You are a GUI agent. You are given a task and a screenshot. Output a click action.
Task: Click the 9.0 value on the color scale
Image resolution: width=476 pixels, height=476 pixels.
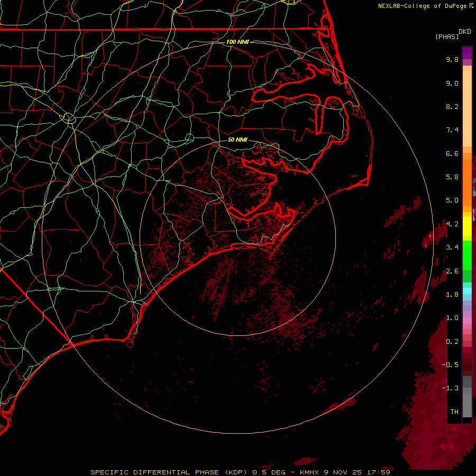pos(452,84)
